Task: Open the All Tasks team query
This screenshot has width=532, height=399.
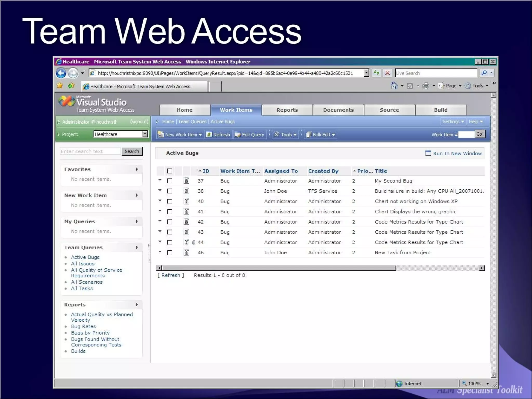Action: pyautogui.click(x=82, y=288)
